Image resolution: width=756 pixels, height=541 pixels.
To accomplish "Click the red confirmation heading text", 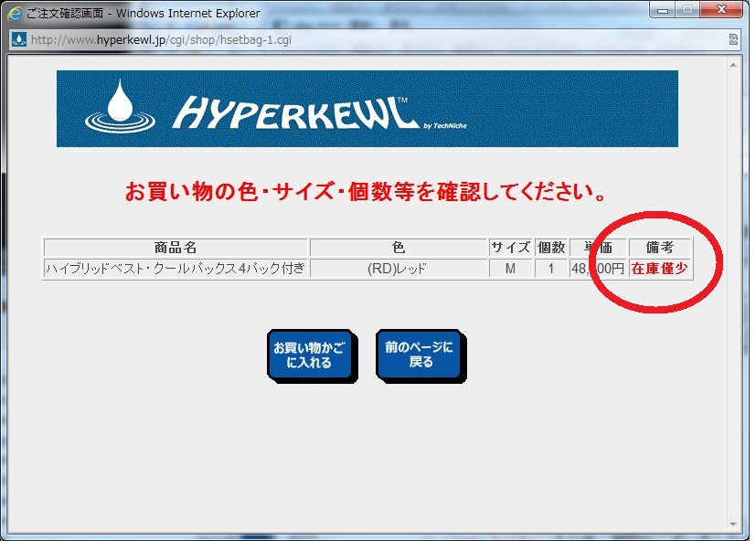I will 366,191.
